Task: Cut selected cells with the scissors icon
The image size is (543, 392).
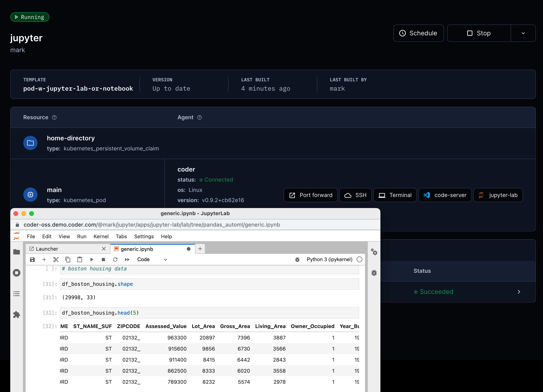Action: 56,260
